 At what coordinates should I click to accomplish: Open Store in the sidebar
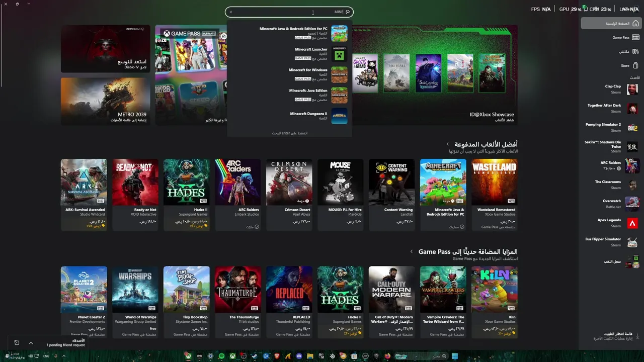[610, 65]
